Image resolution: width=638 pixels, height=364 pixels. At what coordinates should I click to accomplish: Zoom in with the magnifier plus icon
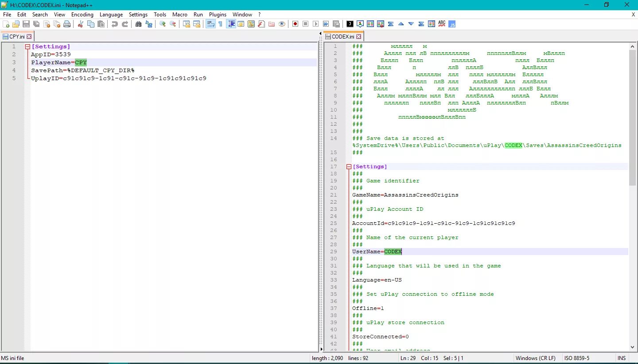pyautogui.click(x=162, y=24)
